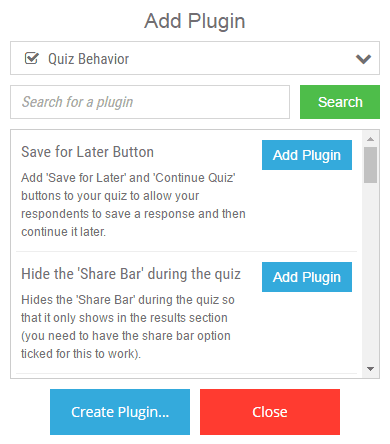Screen dimensions: 390x444
Task: Select the 'Save for Later Button' title
Action: (x=87, y=152)
